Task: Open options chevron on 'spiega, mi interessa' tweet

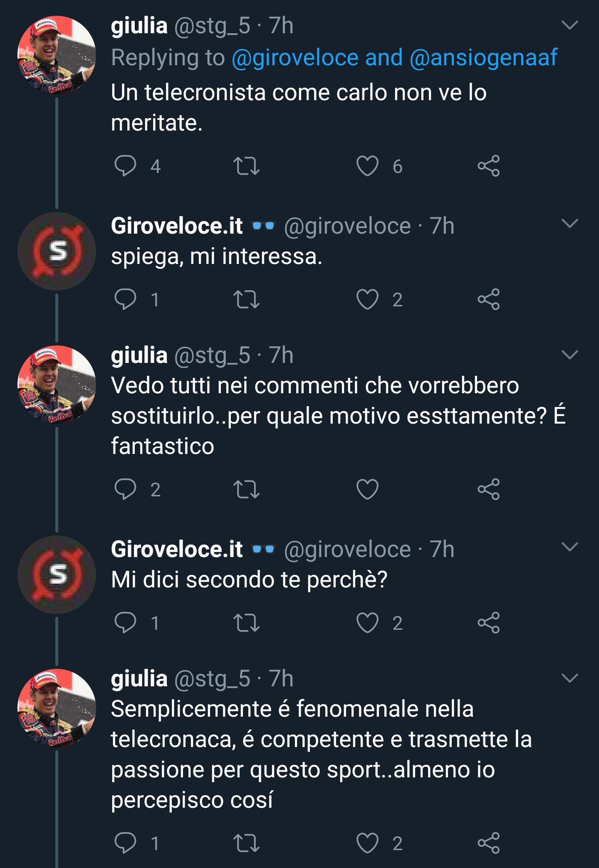Action: tap(569, 224)
